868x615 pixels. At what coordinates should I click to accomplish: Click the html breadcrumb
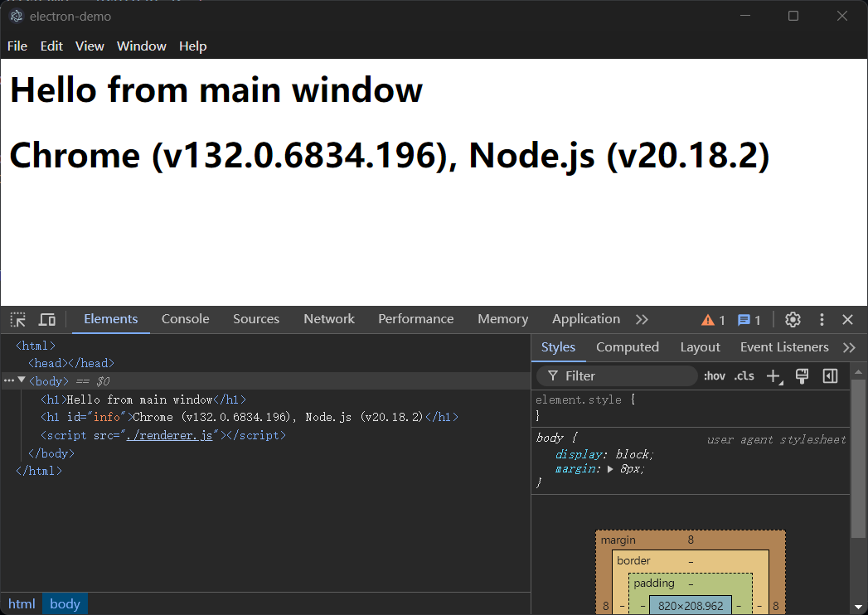(x=22, y=604)
